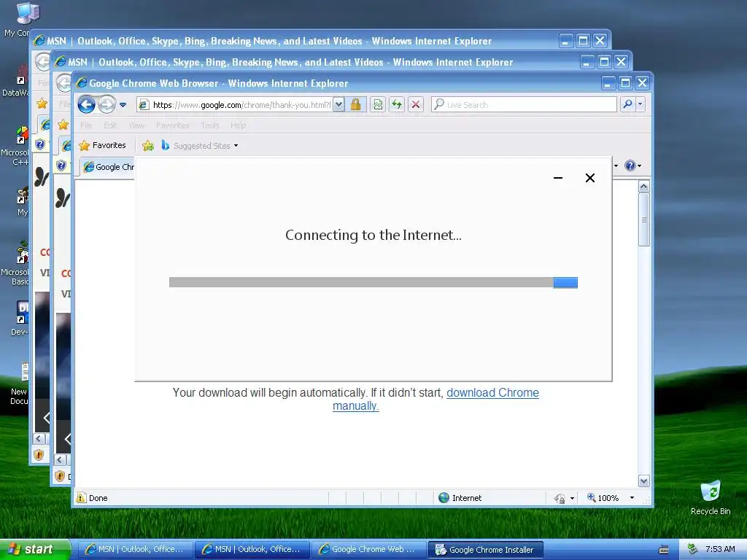Click the network tray icon near clock

(693, 549)
